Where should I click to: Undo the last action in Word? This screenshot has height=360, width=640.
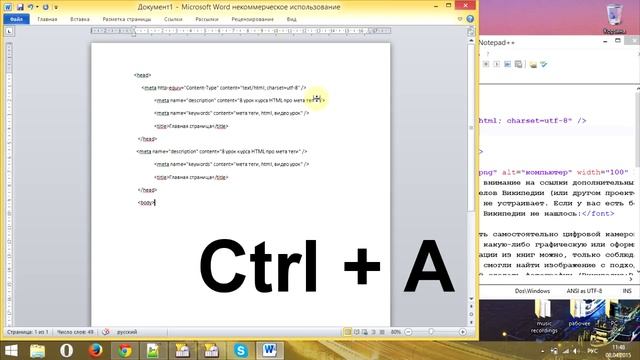(30, 7)
